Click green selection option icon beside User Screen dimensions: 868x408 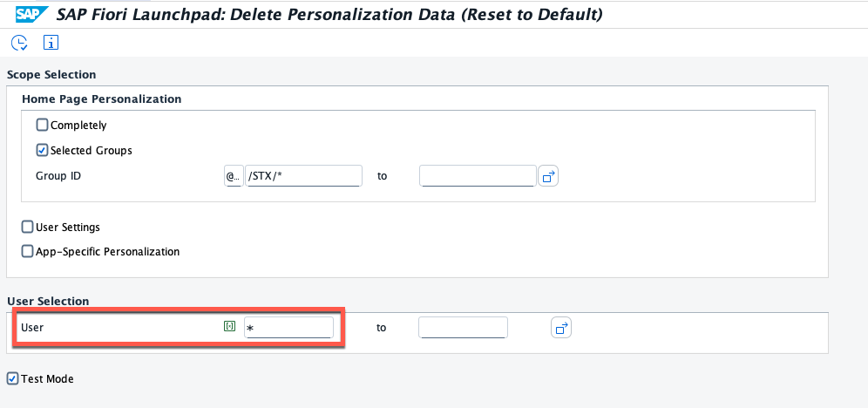[229, 327]
